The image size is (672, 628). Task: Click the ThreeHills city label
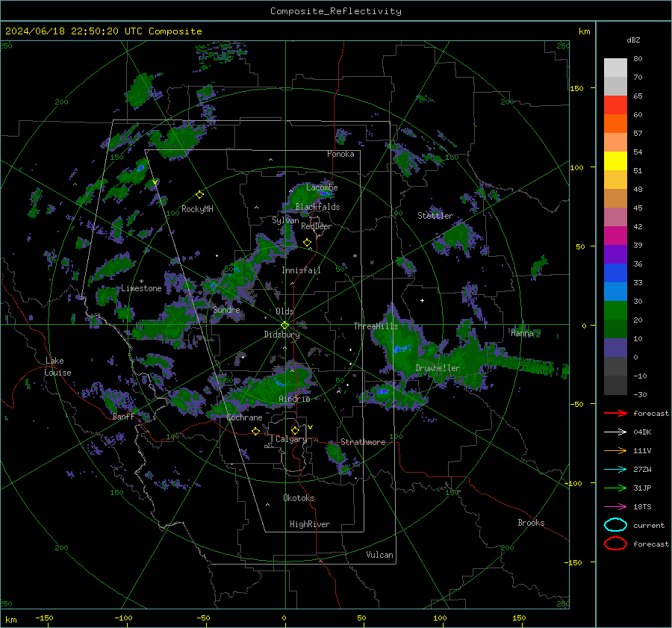(x=376, y=326)
